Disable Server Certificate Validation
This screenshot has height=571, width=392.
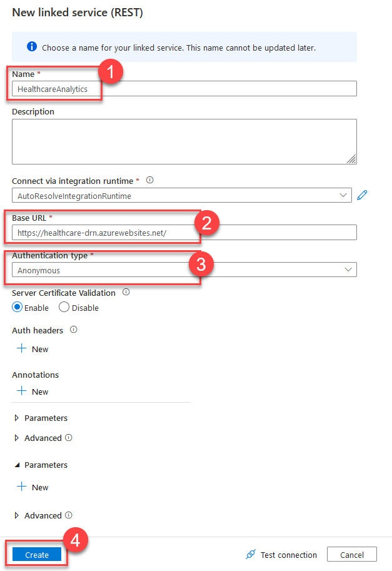click(63, 307)
